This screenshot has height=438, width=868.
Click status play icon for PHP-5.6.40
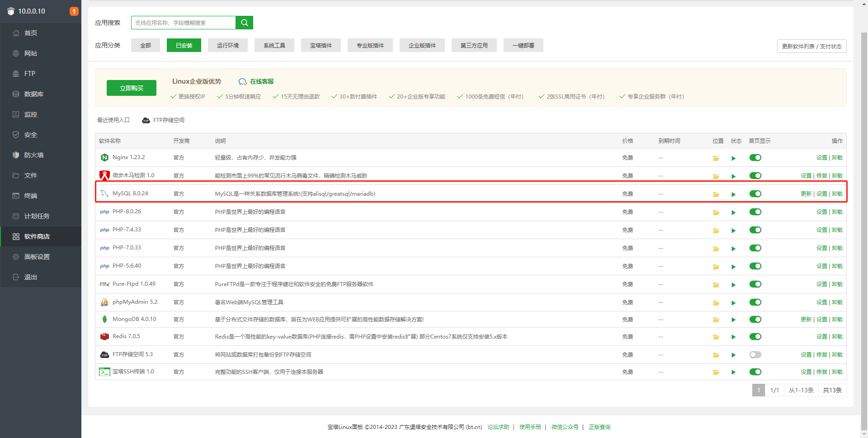pyautogui.click(x=734, y=267)
